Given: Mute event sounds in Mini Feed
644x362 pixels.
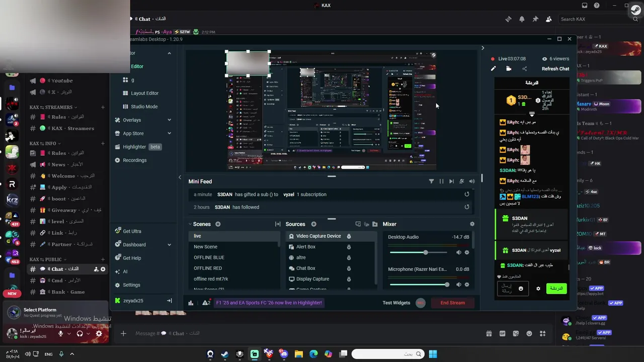Looking at the screenshot, I should pyautogui.click(x=461, y=182).
